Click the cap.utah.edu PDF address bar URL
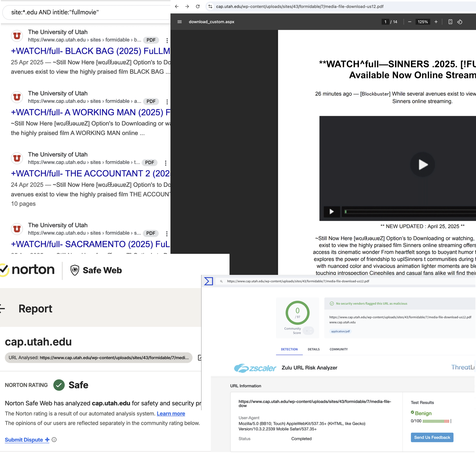Screen dimensions: 476x455 pos(300,6)
